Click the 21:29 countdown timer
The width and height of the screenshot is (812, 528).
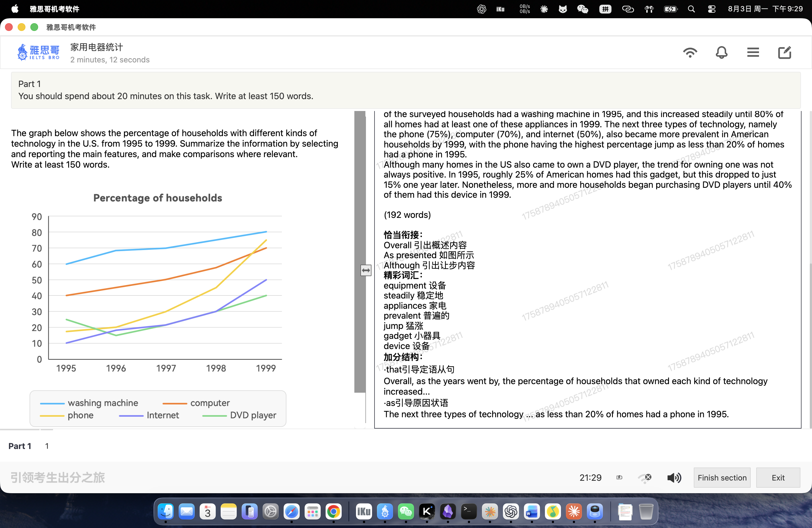[590, 477]
